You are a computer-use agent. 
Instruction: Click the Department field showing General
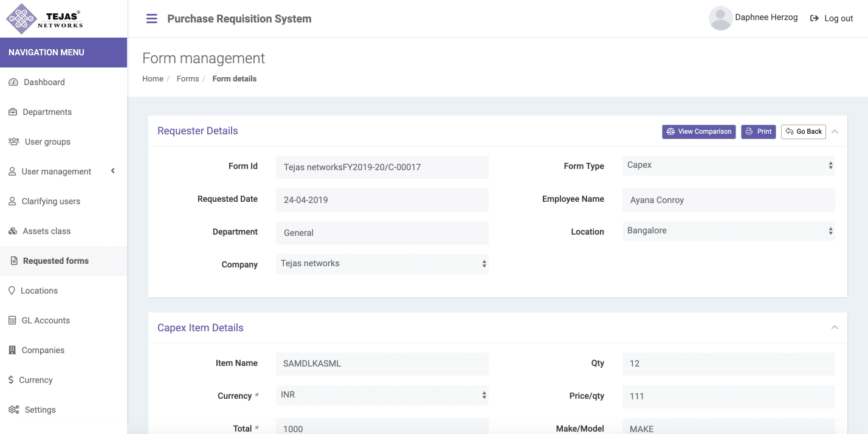tap(382, 233)
